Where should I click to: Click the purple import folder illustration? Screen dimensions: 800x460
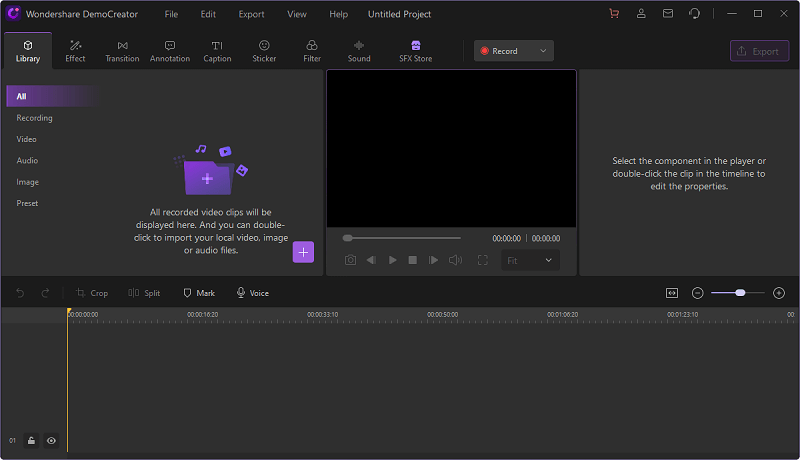pos(210,170)
